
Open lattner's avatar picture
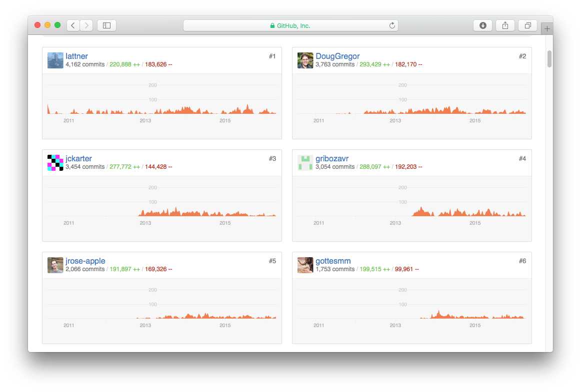pos(55,60)
